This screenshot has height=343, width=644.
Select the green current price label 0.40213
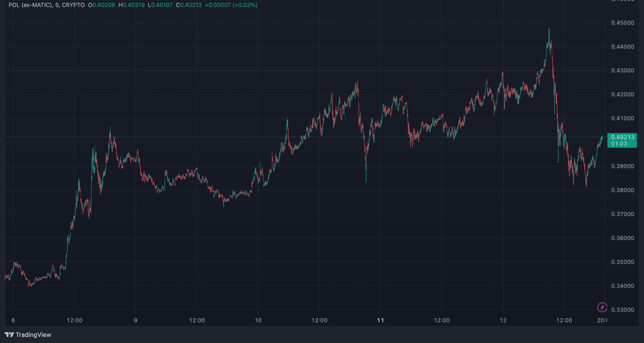(621, 137)
